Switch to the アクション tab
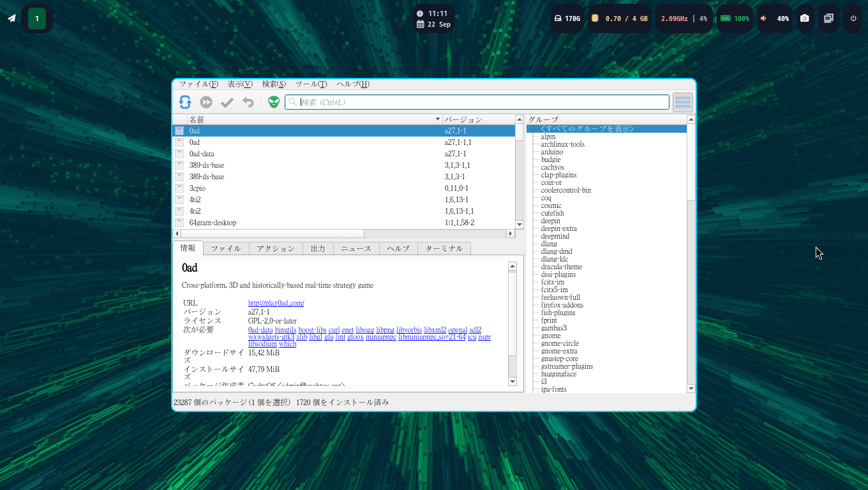This screenshot has height=490, width=868. (276, 248)
